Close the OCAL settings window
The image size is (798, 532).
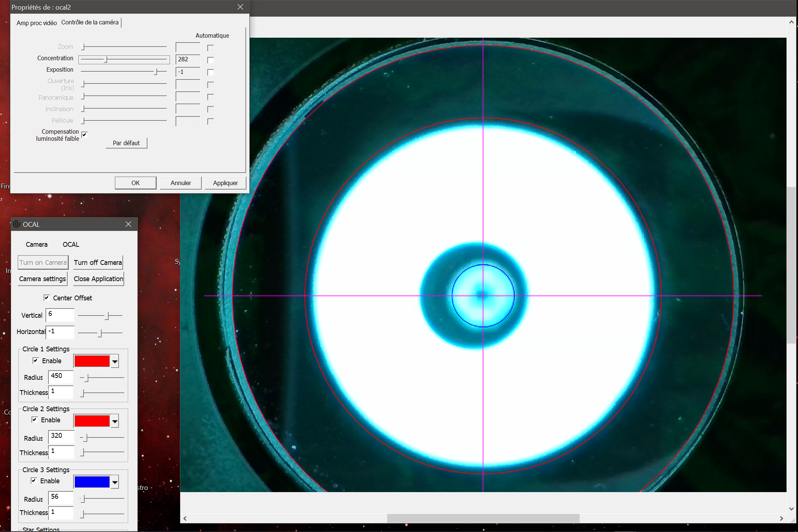pyautogui.click(x=128, y=224)
